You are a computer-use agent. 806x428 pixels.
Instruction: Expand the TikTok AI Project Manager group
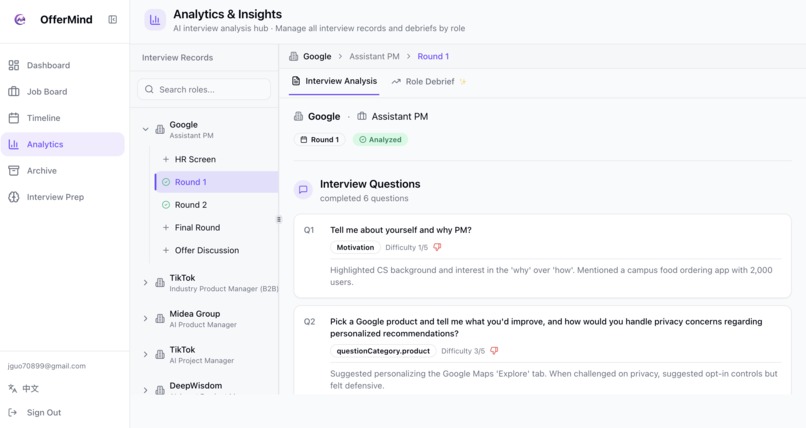145,355
